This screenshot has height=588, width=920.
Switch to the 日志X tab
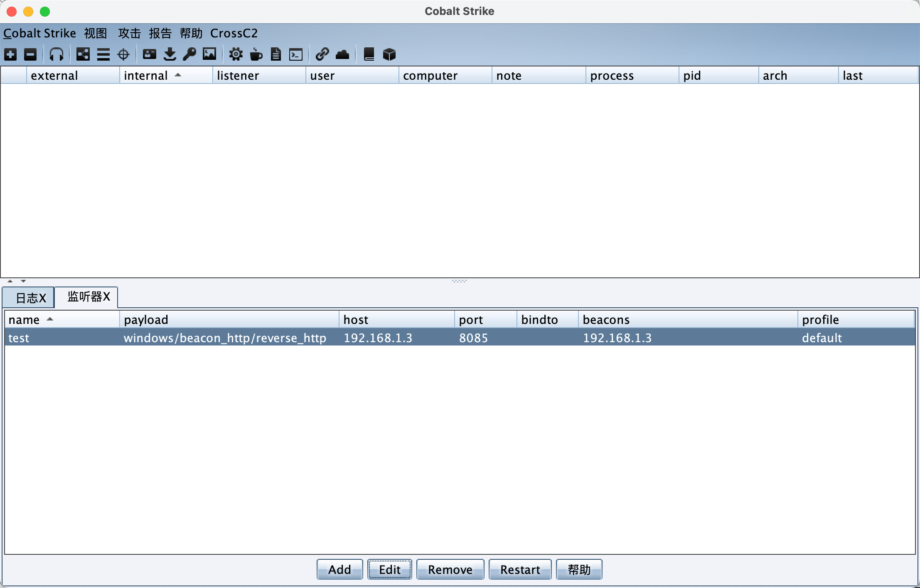[x=29, y=298]
